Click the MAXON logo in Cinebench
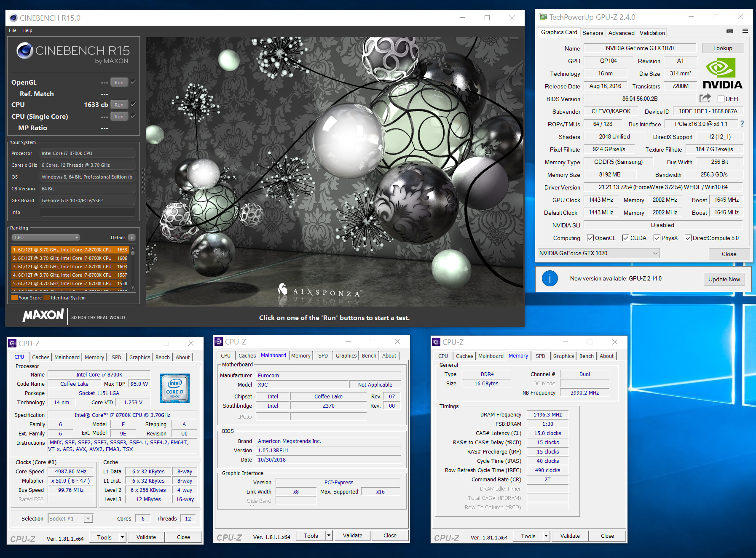 43,315
